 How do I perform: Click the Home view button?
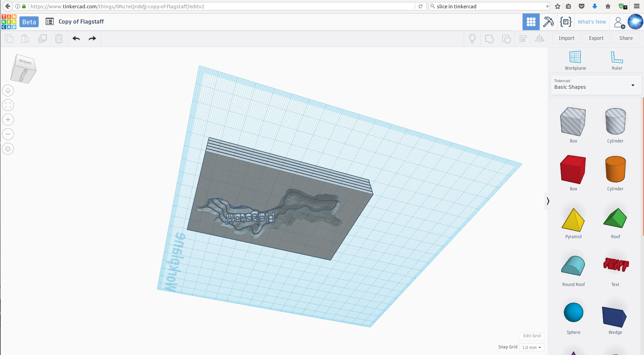[8, 90]
